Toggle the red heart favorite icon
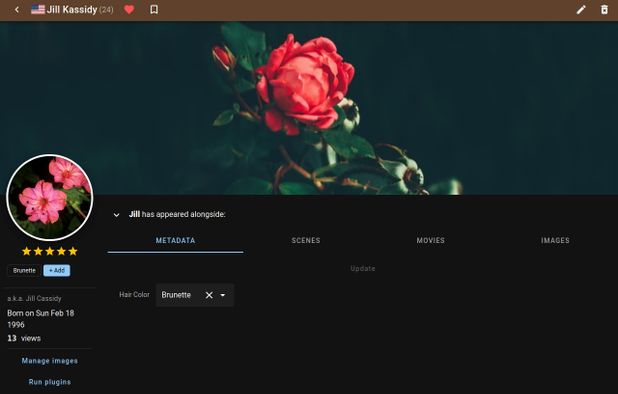Screen dimensions: 618x394 pyautogui.click(x=129, y=9)
